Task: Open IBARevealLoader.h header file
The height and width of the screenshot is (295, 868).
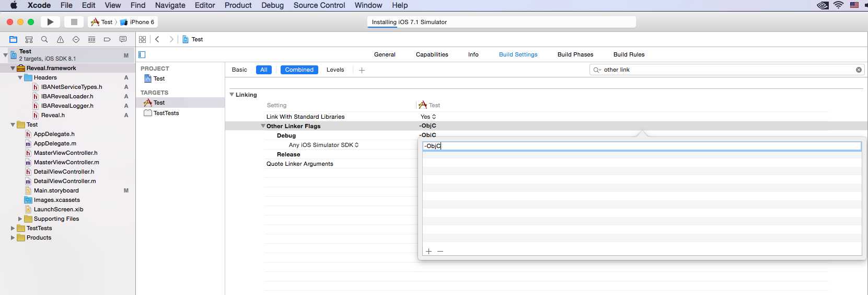Action: pyautogui.click(x=67, y=96)
